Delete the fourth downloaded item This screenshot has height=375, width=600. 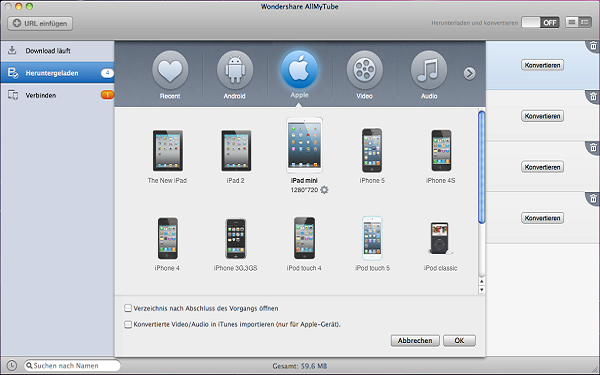tap(593, 198)
